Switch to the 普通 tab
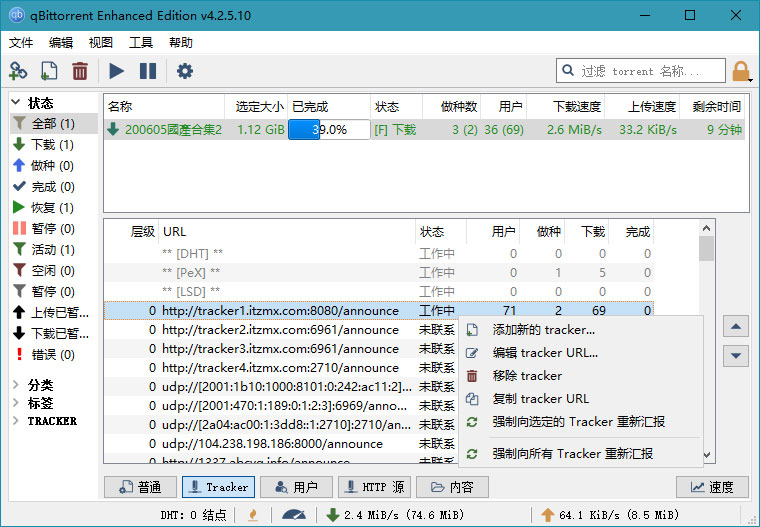Viewport: 760px width, 527px height. tap(141, 487)
